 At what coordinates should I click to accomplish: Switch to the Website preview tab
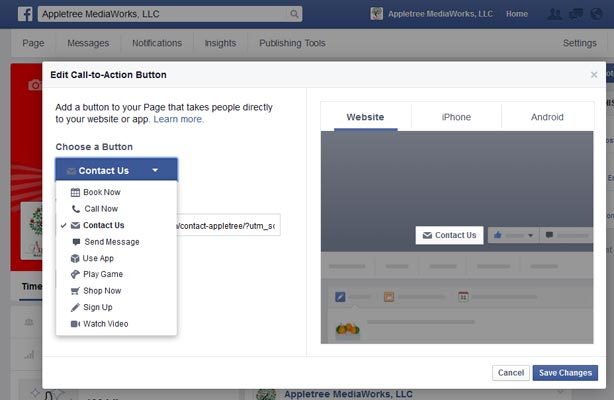point(365,117)
